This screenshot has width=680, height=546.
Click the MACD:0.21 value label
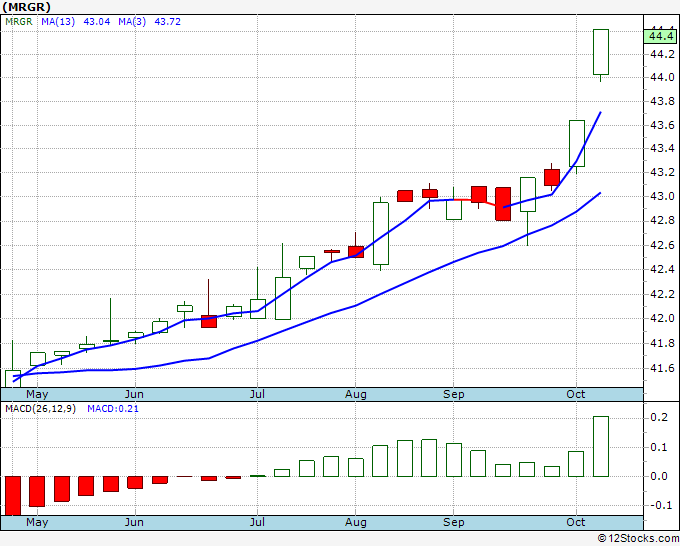click(110, 409)
